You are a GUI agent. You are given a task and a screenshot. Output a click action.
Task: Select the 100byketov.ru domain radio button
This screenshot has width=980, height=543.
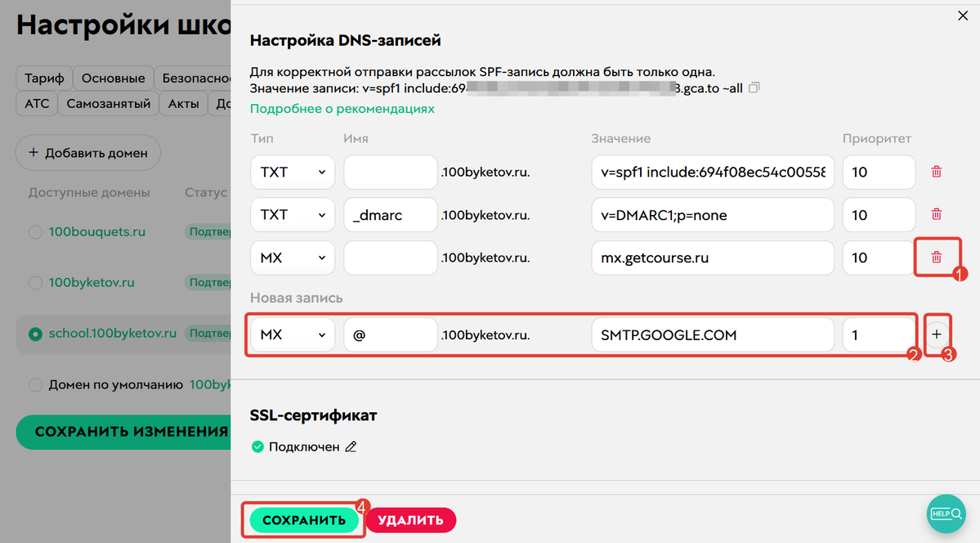click(x=36, y=283)
